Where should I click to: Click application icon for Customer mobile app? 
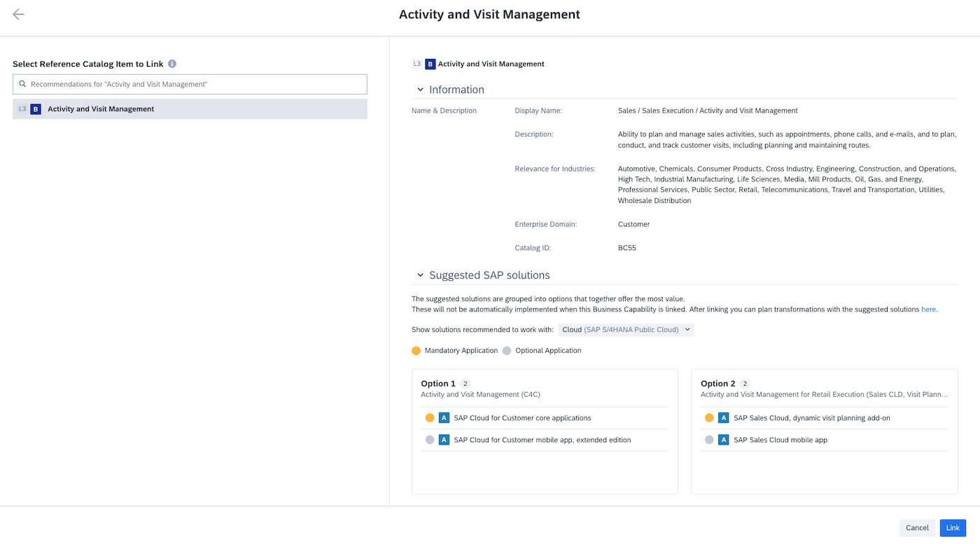[444, 440]
